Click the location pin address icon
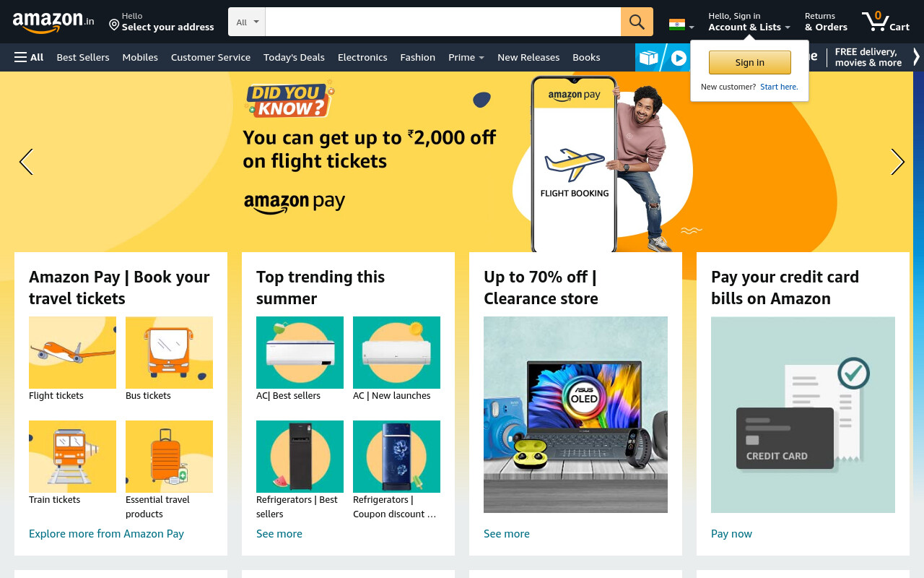 pyautogui.click(x=114, y=25)
